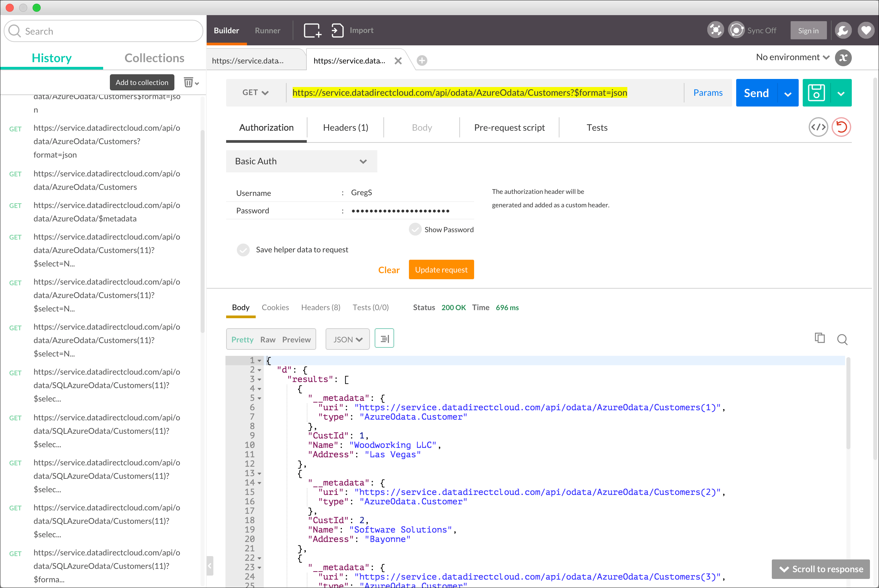This screenshot has width=879, height=588.
Task: Click the Import icon
Action: click(x=337, y=30)
